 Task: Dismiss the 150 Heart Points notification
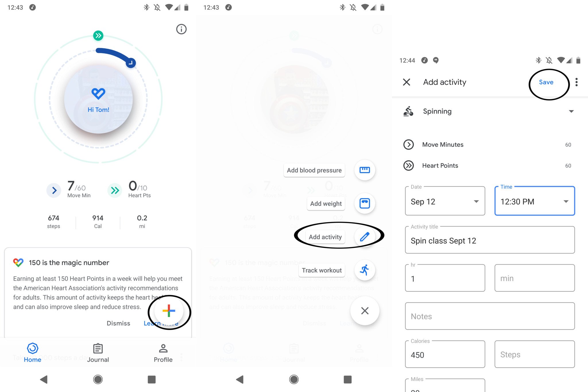click(x=118, y=323)
